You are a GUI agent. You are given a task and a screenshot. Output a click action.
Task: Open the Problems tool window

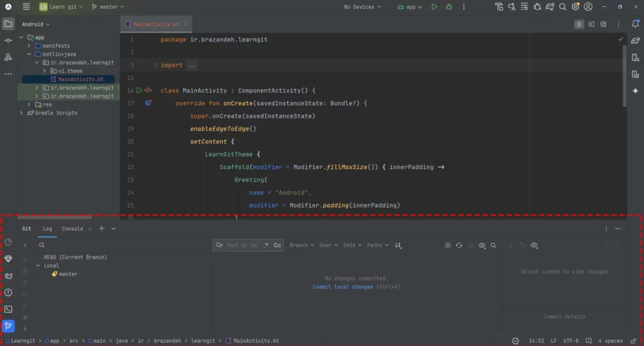pyautogui.click(x=8, y=293)
